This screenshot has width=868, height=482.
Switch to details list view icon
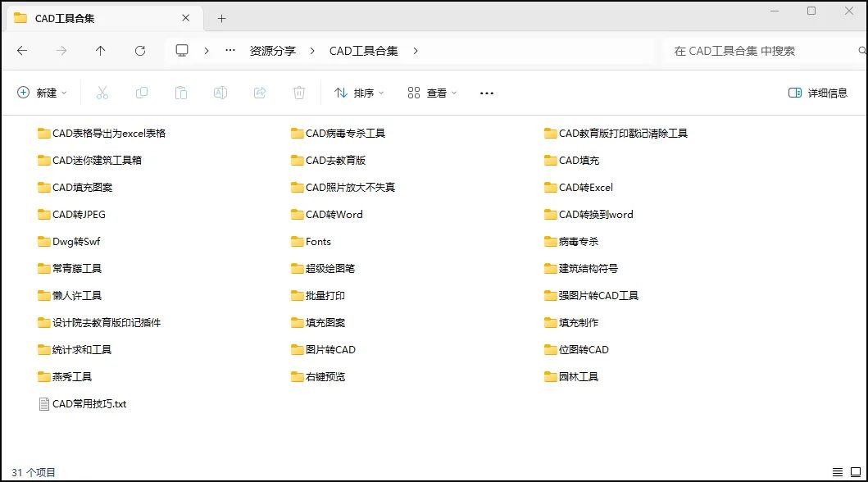click(838, 472)
